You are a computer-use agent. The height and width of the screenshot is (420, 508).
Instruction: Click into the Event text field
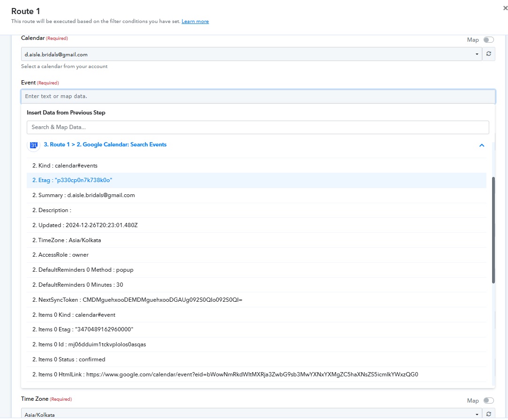[258, 96]
